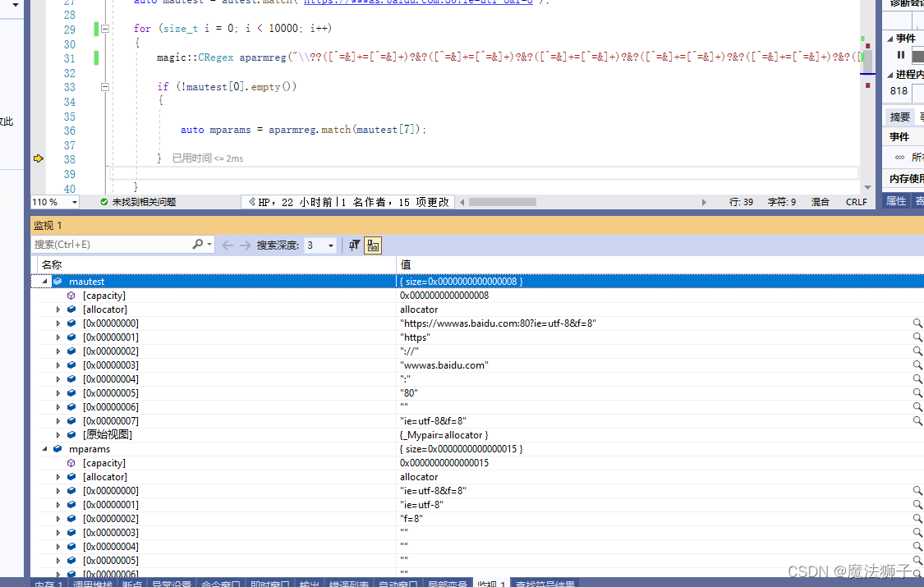Click the yellow execution arrow at line 38
Viewport: 924px width, 587px height.
tap(38, 159)
